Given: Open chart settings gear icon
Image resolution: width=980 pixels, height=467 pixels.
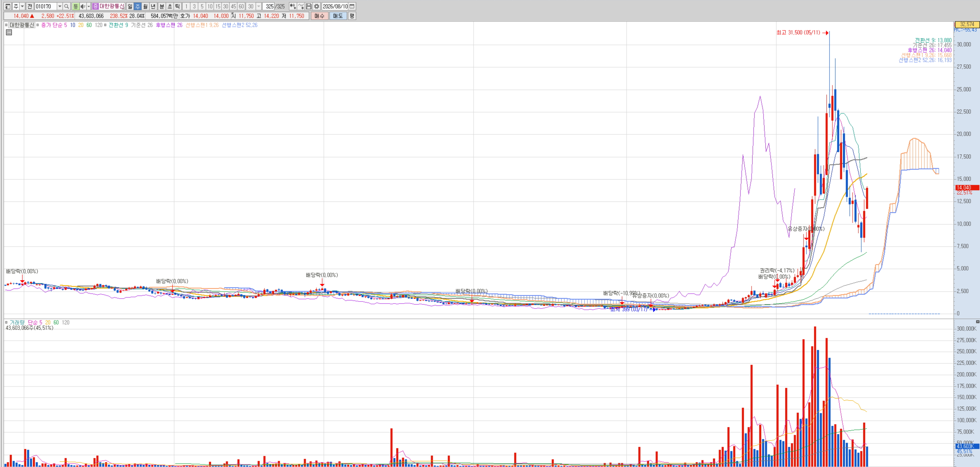Looking at the screenshot, I should tap(316, 7).
